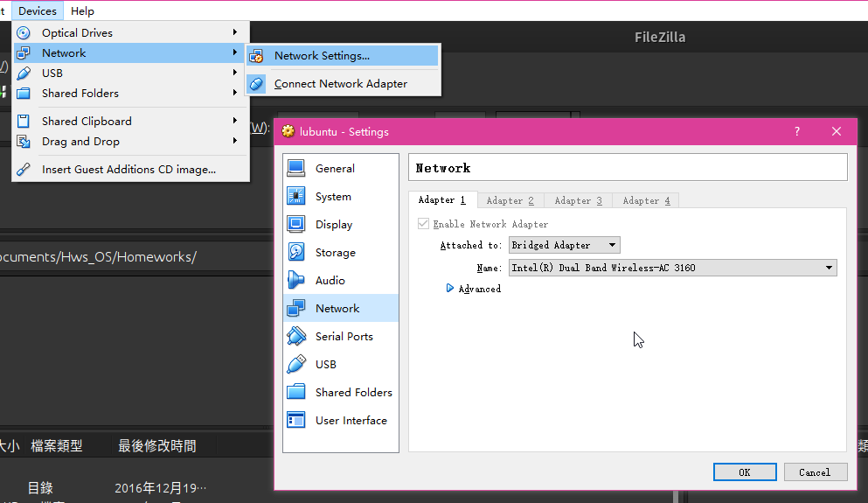868x503 pixels.
Task: Confirm settings with OK button
Action: (745, 472)
